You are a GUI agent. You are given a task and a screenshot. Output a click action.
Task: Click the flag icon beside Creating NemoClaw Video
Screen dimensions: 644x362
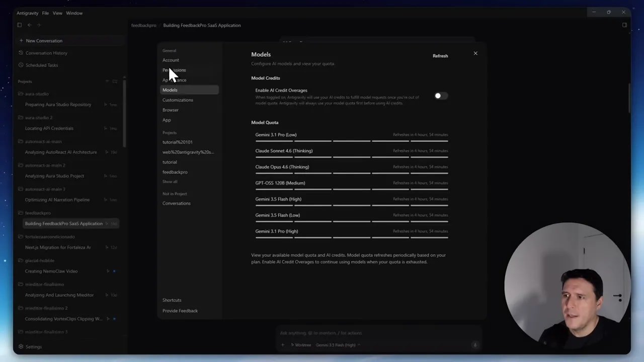coord(108,271)
